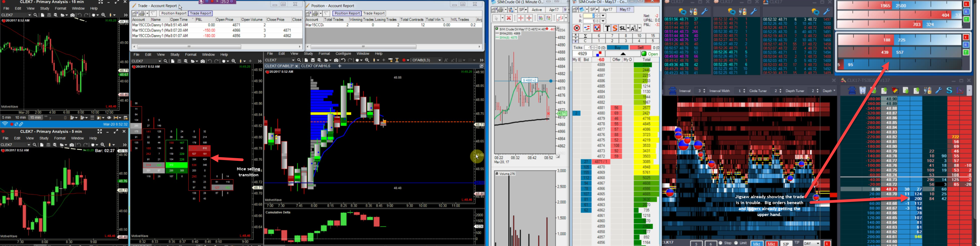Image resolution: width=980 pixels, height=246 pixels.
Task: Add a new tab beside CLEK7 OFA®16,6
Action: 340,66
